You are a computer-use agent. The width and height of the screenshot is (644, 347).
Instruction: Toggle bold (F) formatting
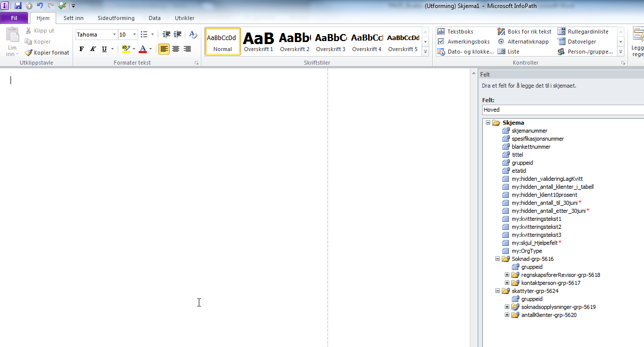(82, 49)
